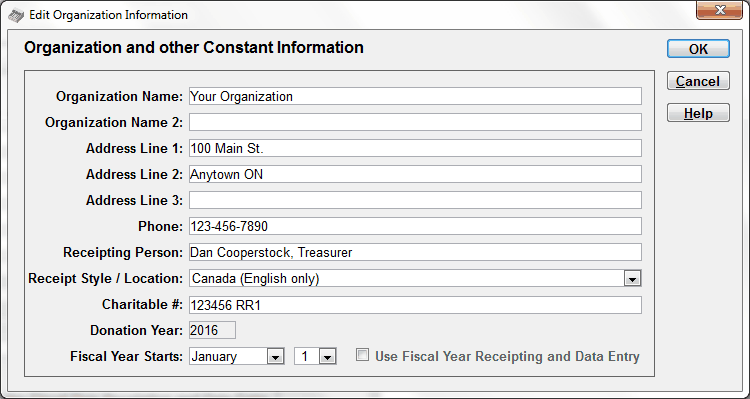
Task: Click the Fiscal Year Starts label
Action: click(x=126, y=356)
